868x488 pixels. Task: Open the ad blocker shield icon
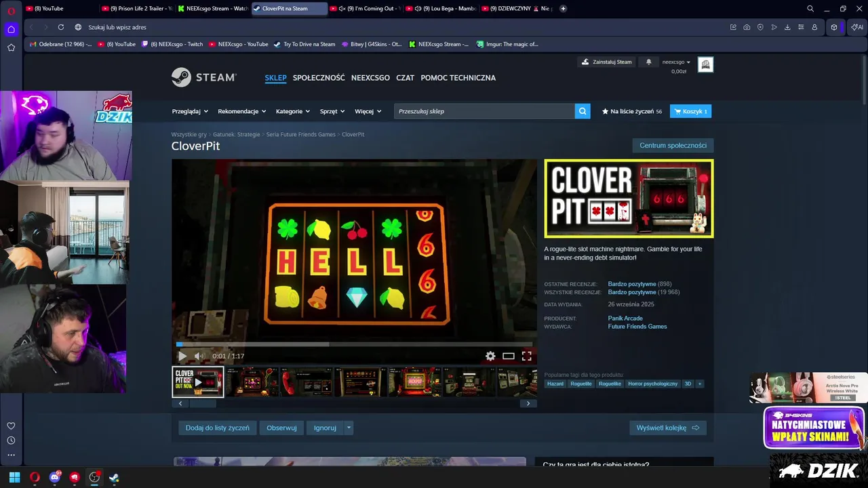[x=760, y=27]
